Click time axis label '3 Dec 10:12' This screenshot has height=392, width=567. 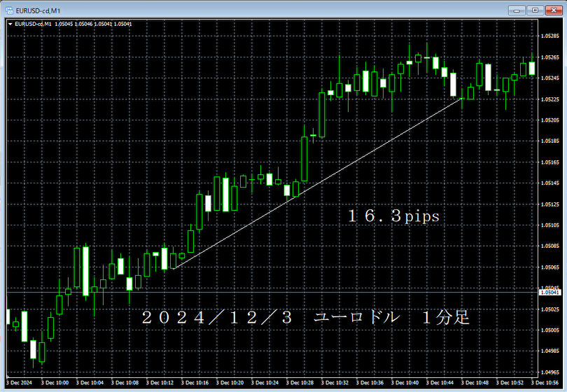[x=160, y=383]
